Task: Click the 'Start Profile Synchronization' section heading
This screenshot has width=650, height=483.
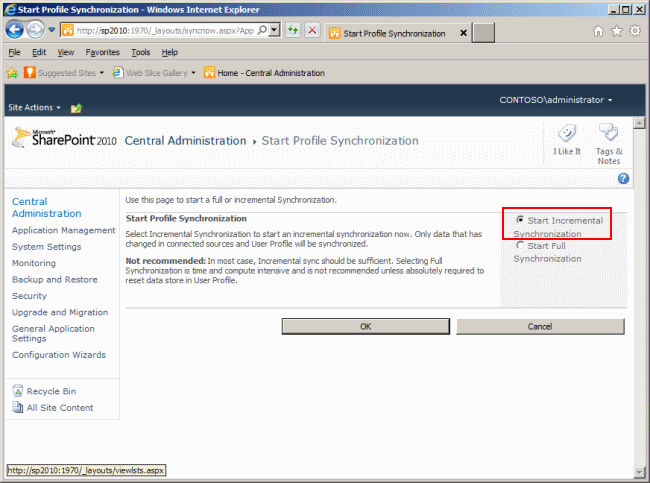Action: [186, 218]
